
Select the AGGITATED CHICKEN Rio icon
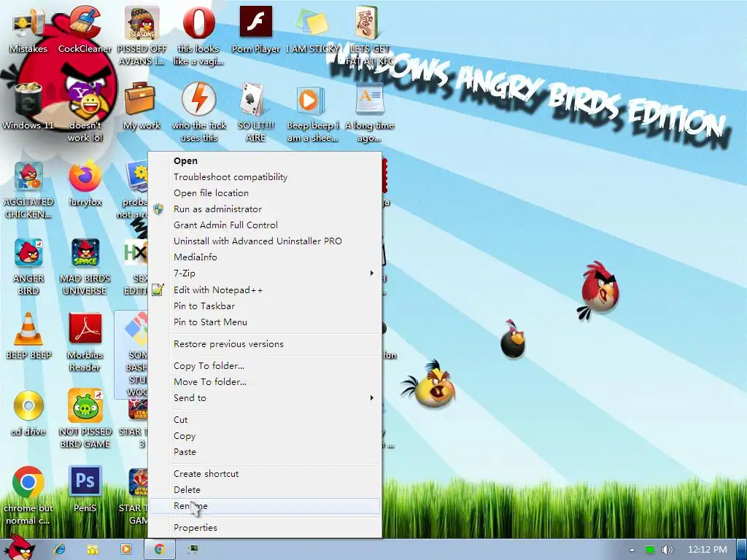point(28,176)
